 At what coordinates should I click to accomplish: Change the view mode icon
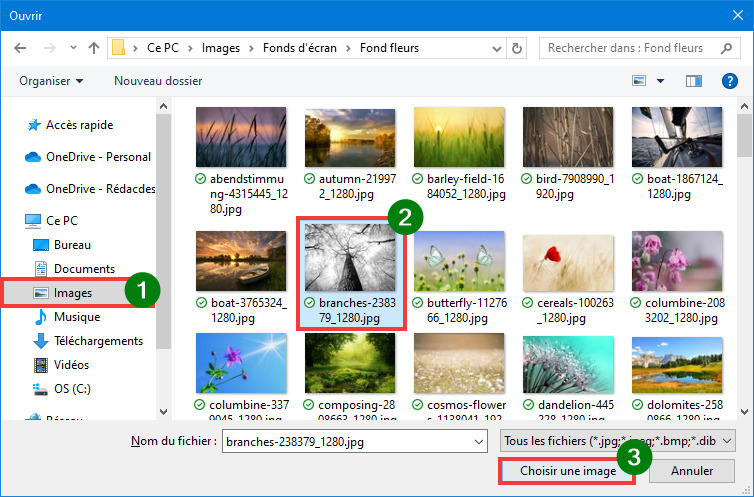639,81
